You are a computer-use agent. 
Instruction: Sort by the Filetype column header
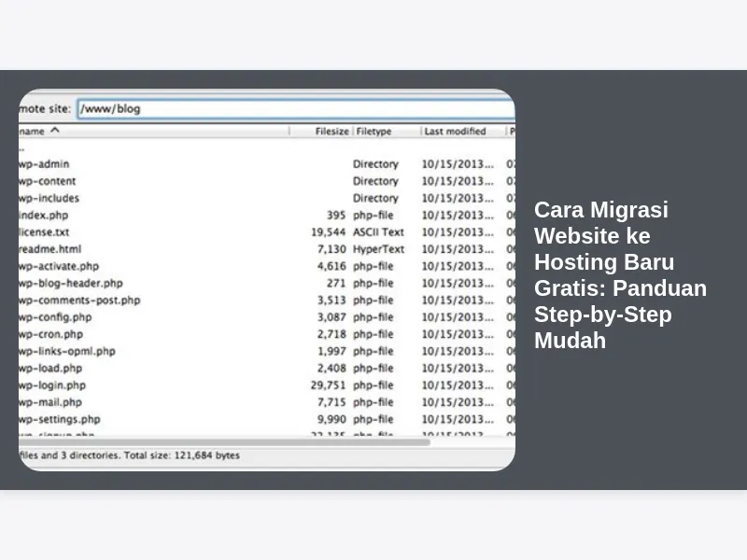(373, 132)
